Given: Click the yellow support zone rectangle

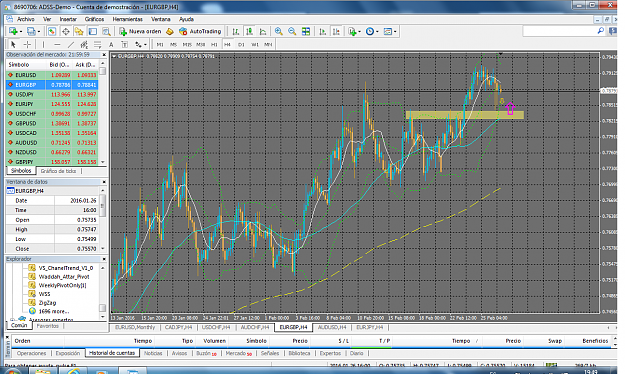Looking at the screenshot, I should [x=465, y=115].
